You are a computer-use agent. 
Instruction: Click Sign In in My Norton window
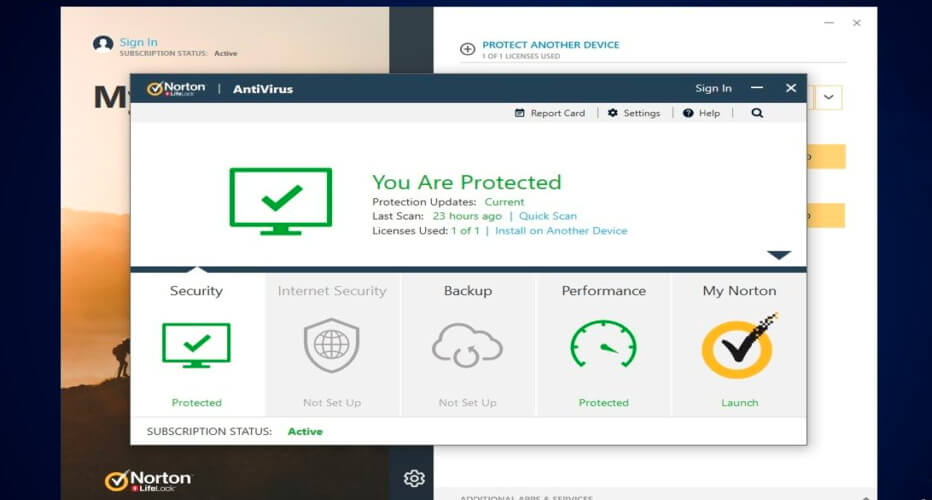pos(138,42)
